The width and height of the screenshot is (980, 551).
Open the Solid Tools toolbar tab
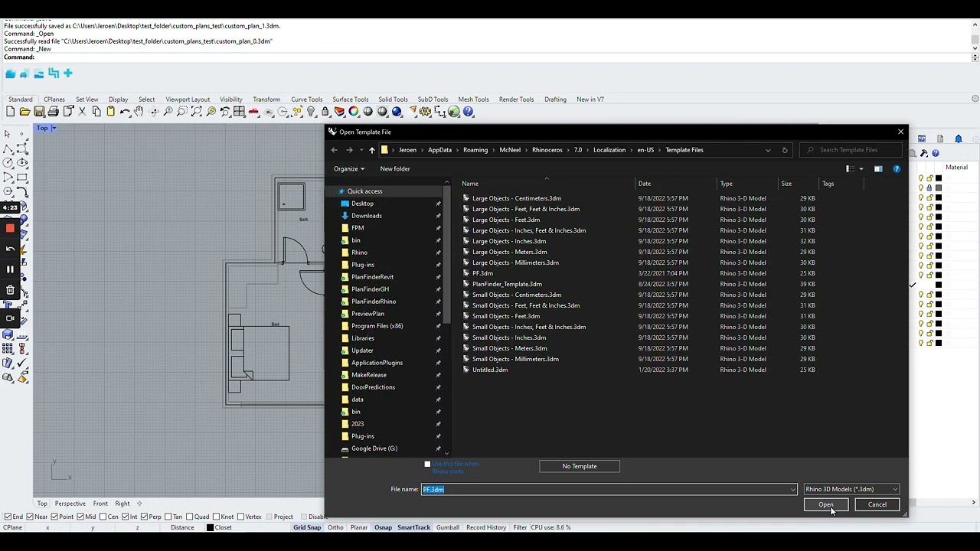pyautogui.click(x=393, y=99)
